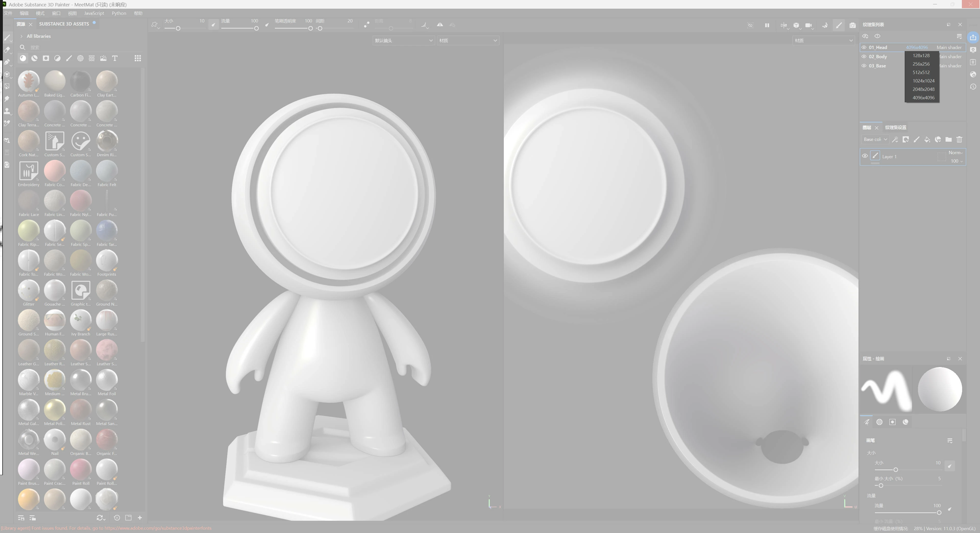The width and height of the screenshot is (980, 533).
Task: Delete layer with the trash icon
Action: [959, 140]
